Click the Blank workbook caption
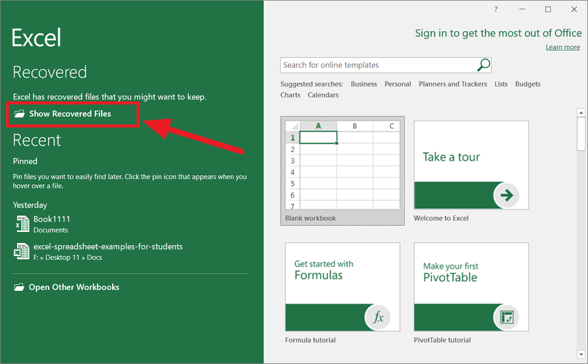 coord(310,218)
